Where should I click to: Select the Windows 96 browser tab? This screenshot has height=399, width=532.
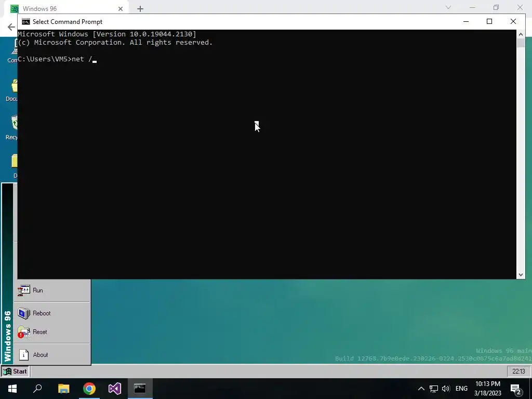click(x=66, y=8)
